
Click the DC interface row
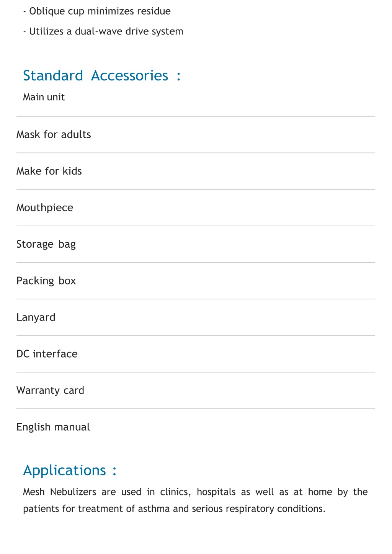196,354
